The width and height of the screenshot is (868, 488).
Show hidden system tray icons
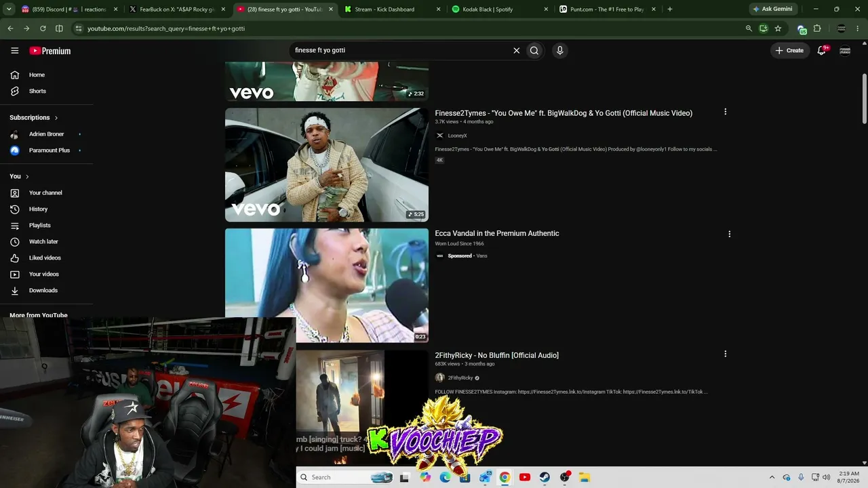(772, 477)
